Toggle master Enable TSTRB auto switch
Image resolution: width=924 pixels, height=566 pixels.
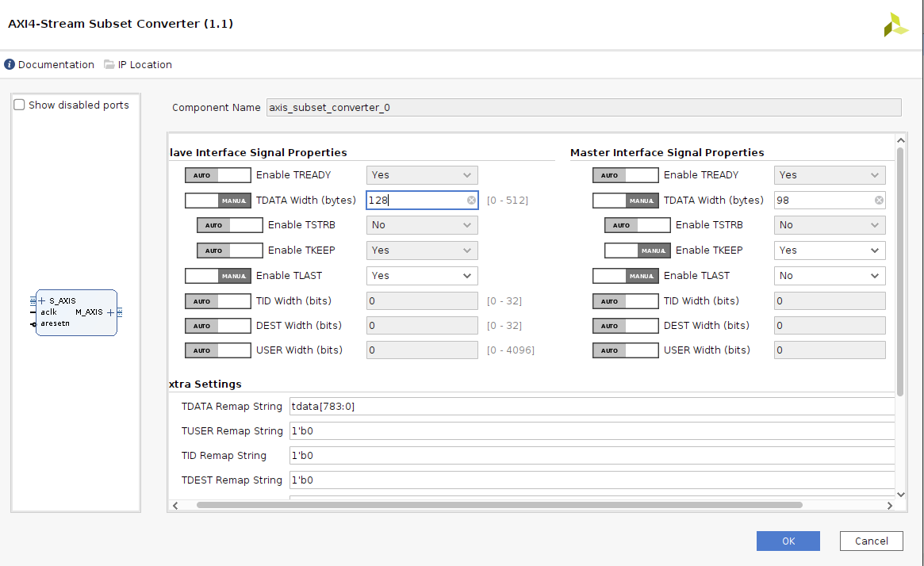pyautogui.click(x=637, y=225)
